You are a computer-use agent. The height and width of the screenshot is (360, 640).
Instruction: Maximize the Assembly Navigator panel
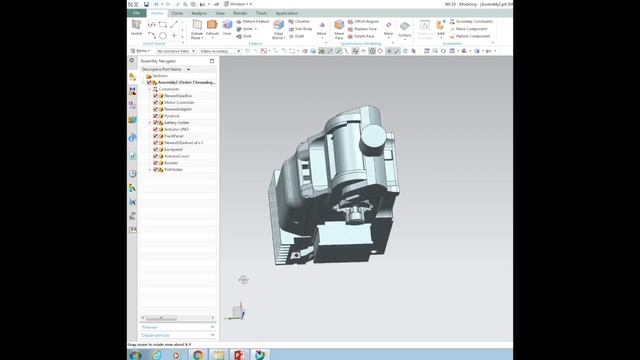(x=212, y=61)
